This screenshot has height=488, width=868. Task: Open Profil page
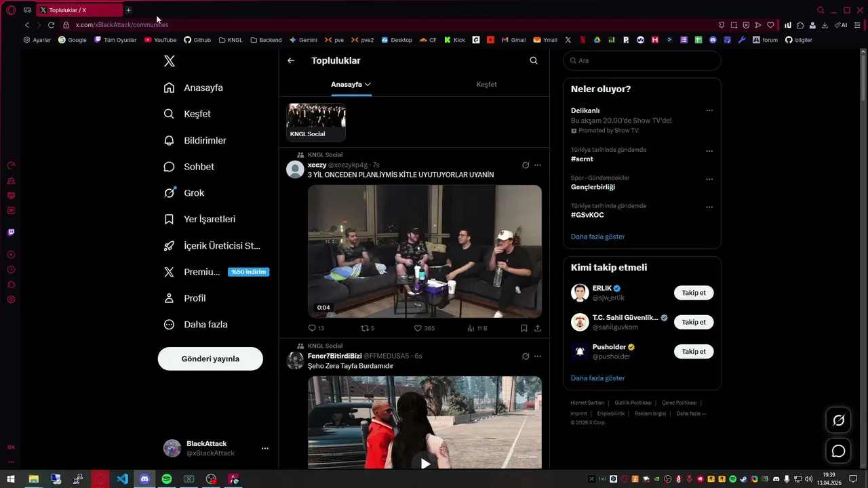coord(185,298)
